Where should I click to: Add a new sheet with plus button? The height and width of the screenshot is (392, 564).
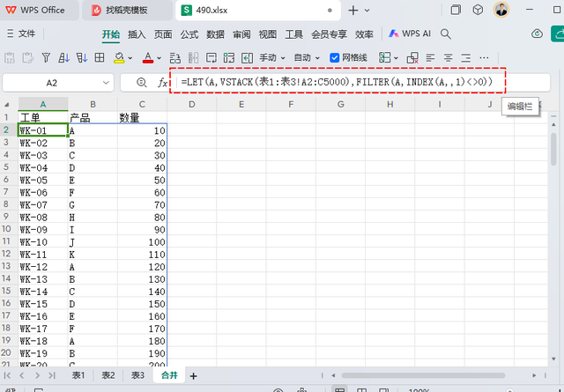pos(194,376)
